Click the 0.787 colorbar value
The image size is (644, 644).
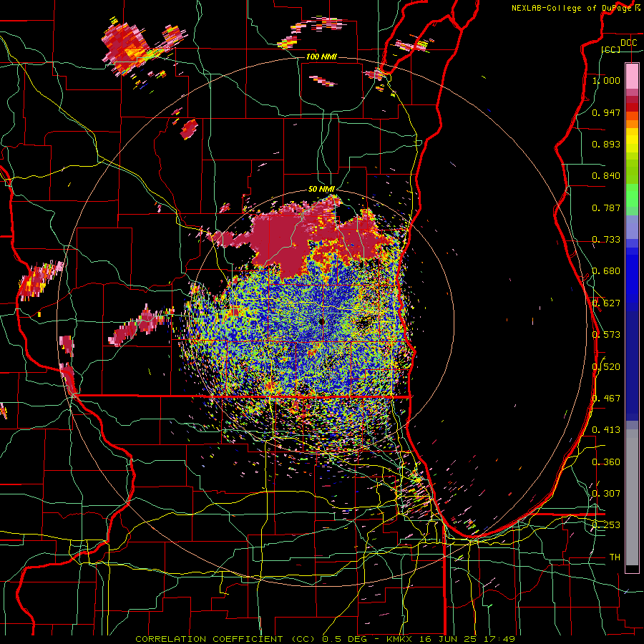[x=606, y=208]
